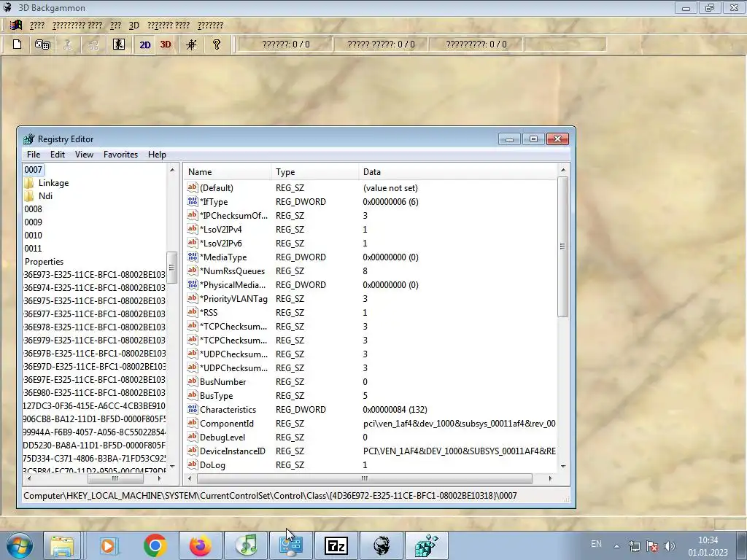747x560 pixels.
Task: Click the Registry Editor taskbar icon
Action: [426, 545]
